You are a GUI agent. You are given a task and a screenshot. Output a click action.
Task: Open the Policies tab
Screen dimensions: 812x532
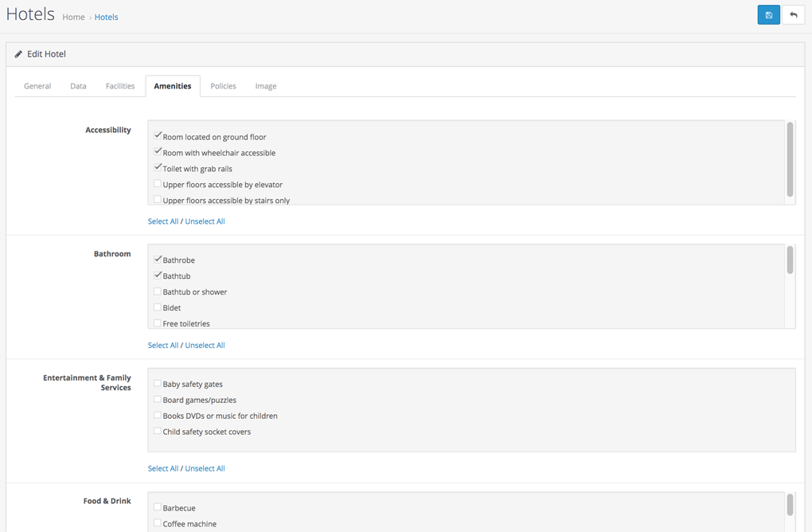coord(223,86)
